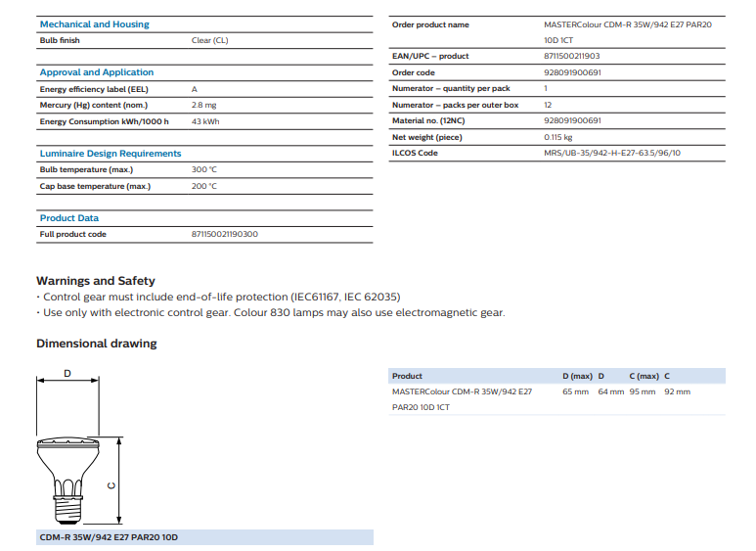Image resolution: width=756 pixels, height=551 pixels.
Task: Click the mercury content value 2.8 mg
Action: [x=203, y=105]
